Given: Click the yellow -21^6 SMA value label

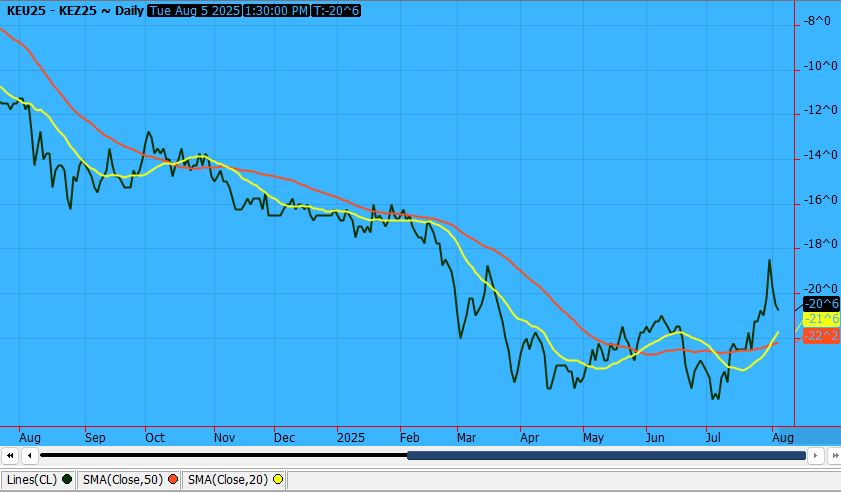Looking at the screenshot, I should [820, 319].
